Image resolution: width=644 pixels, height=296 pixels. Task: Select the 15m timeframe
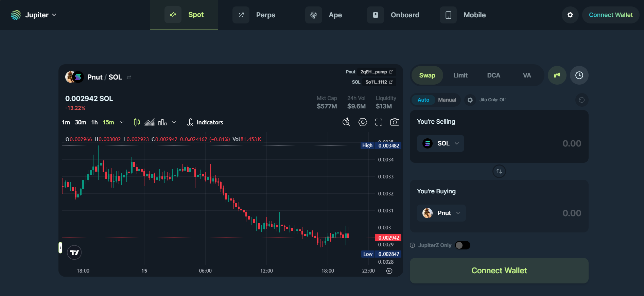(x=108, y=122)
